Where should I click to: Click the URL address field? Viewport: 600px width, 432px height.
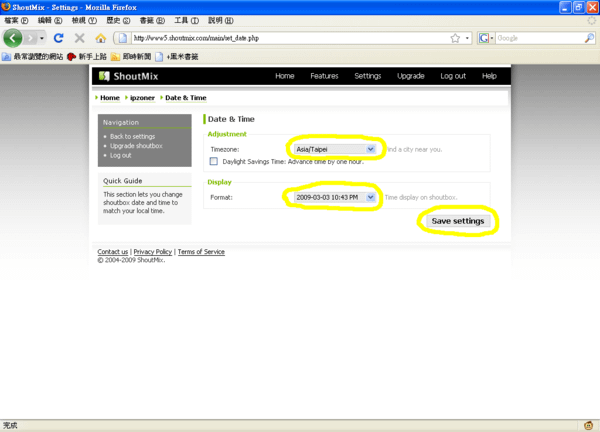291,38
